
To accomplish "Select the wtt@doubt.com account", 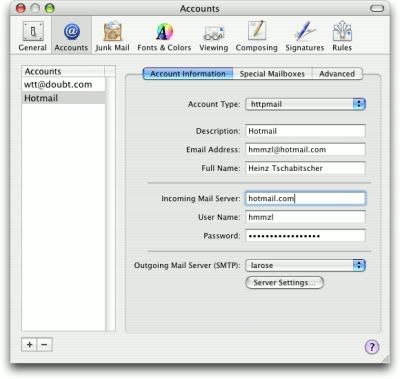I will (x=63, y=84).
